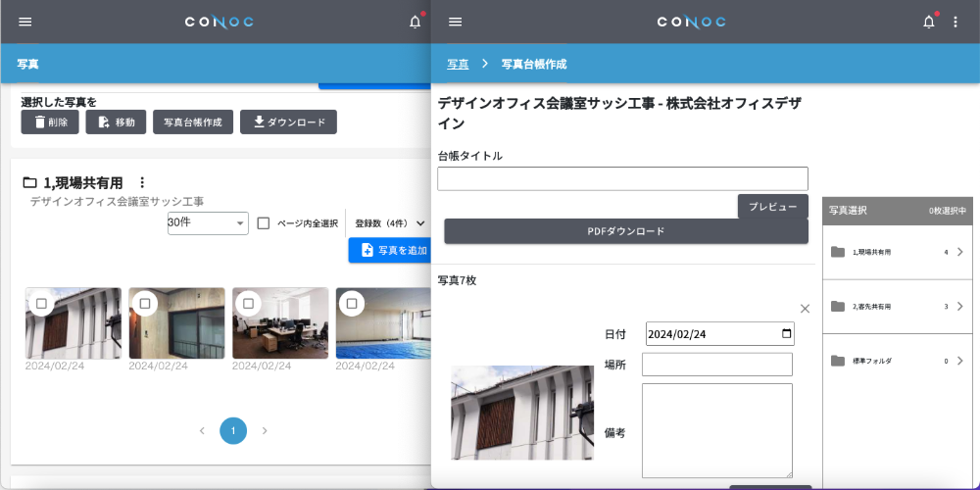Open building exterior thumbnail in folder grid
980x490 pixels.
73,323
